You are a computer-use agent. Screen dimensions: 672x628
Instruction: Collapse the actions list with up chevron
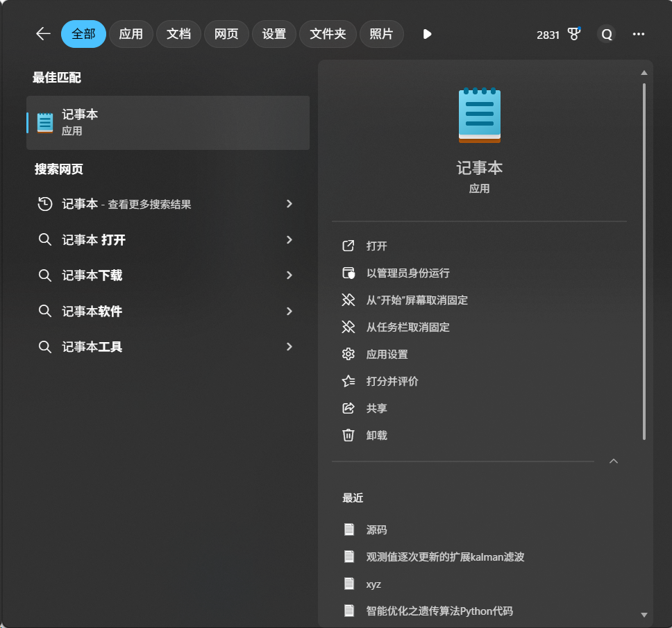(614, 461)
